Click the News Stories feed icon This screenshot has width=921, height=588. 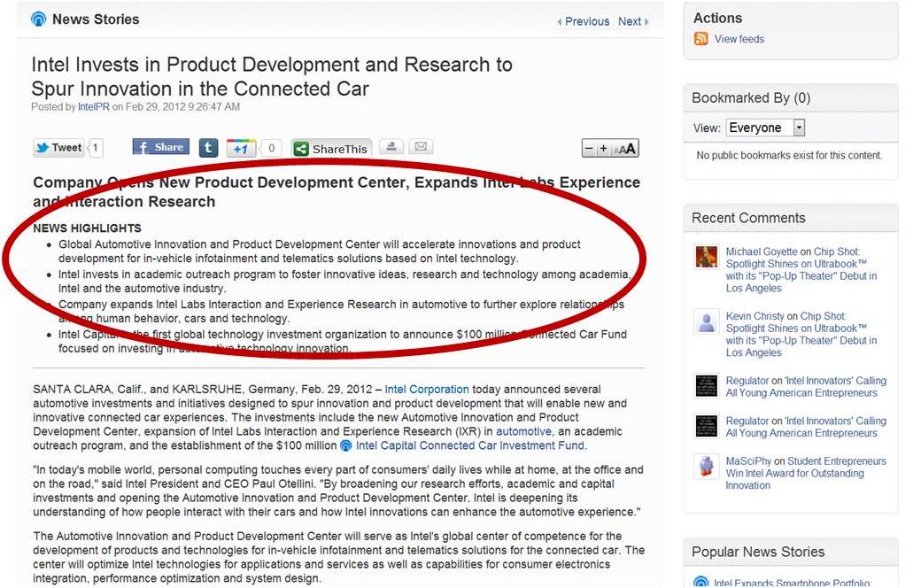click(x=38, y=19)
